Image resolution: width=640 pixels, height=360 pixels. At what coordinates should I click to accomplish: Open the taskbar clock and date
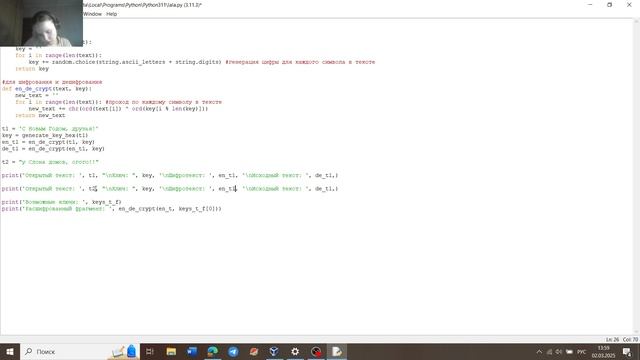(603, 352)
